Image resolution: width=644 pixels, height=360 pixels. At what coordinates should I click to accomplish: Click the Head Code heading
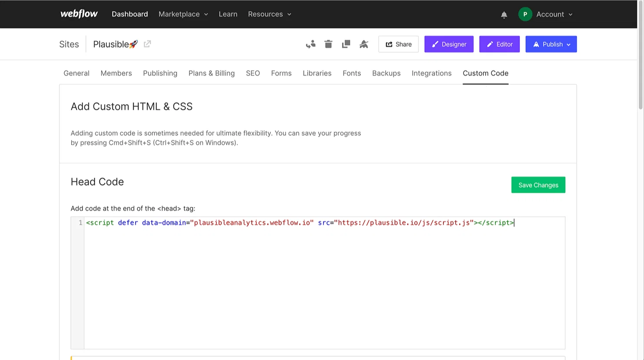click(97, 182)
